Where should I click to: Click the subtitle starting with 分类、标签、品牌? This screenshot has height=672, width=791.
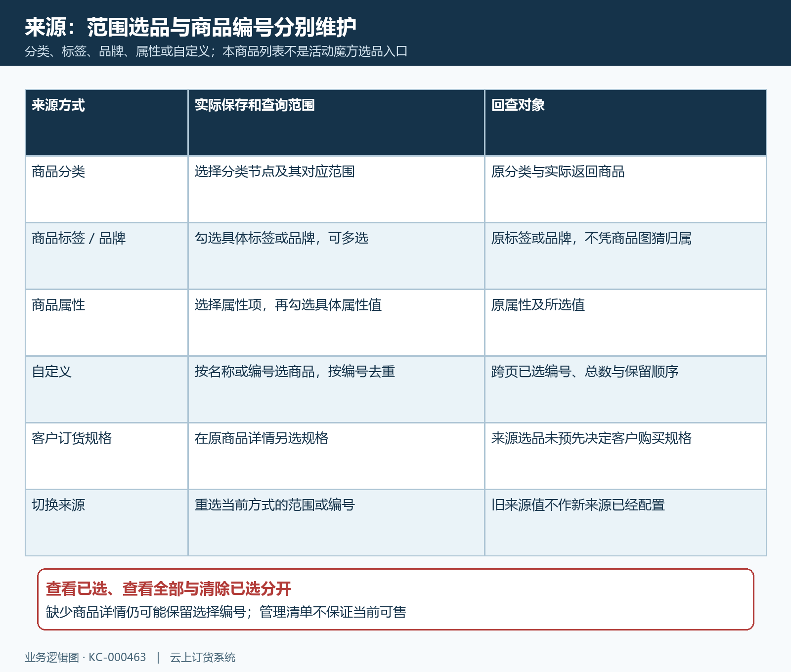(x=216, y=51)
